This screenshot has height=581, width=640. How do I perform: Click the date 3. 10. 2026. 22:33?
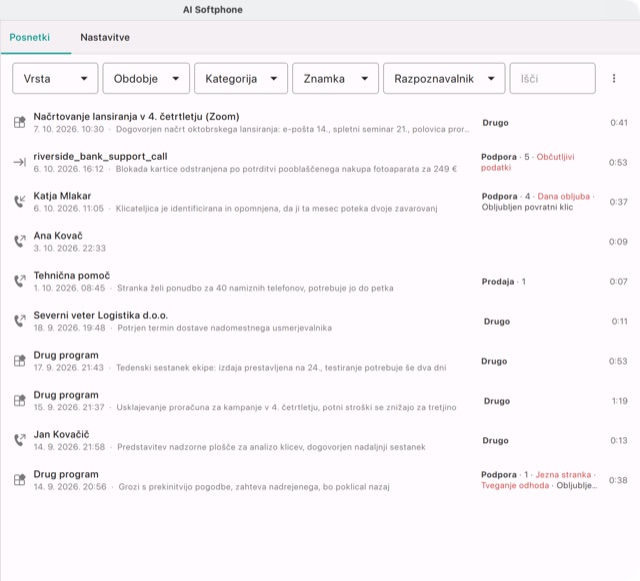69,248
